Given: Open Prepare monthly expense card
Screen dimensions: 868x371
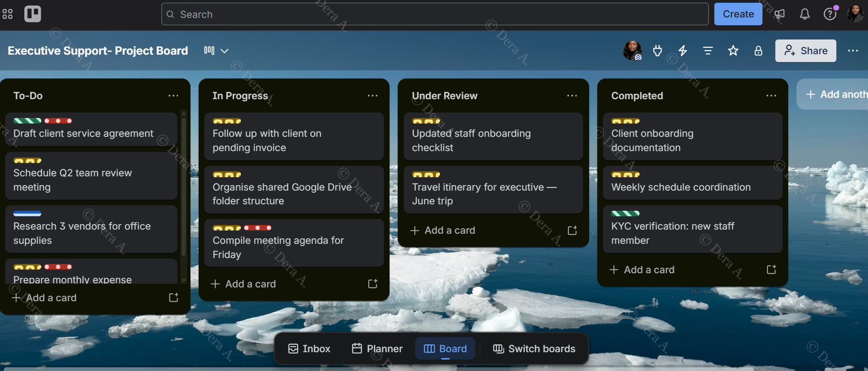Looking at the screenshot, I should pyautogui.click(x=91, y=271).
